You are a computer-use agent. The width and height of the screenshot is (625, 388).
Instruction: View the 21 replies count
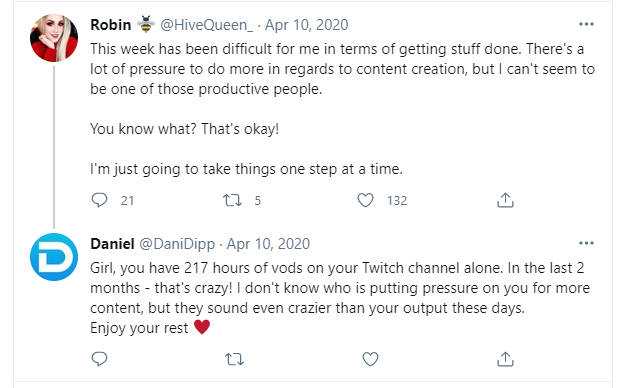(x=127, y=200)
